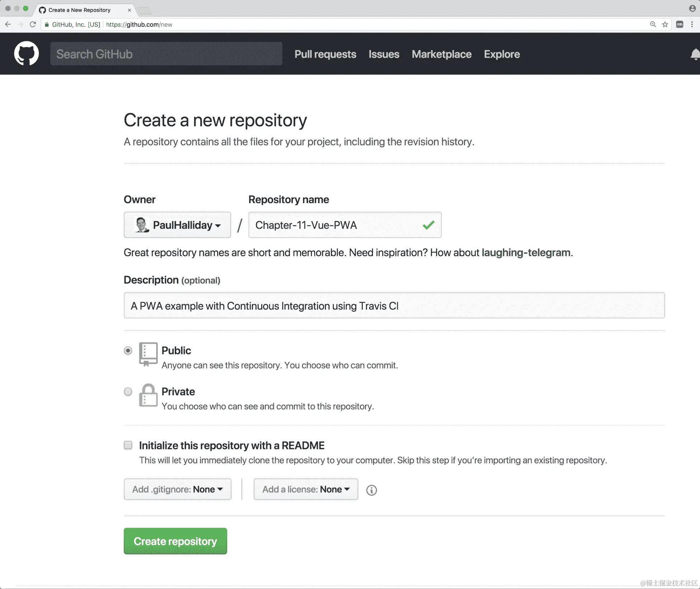
Task: Enable Initialize this repository with a README
Action: 128,446
